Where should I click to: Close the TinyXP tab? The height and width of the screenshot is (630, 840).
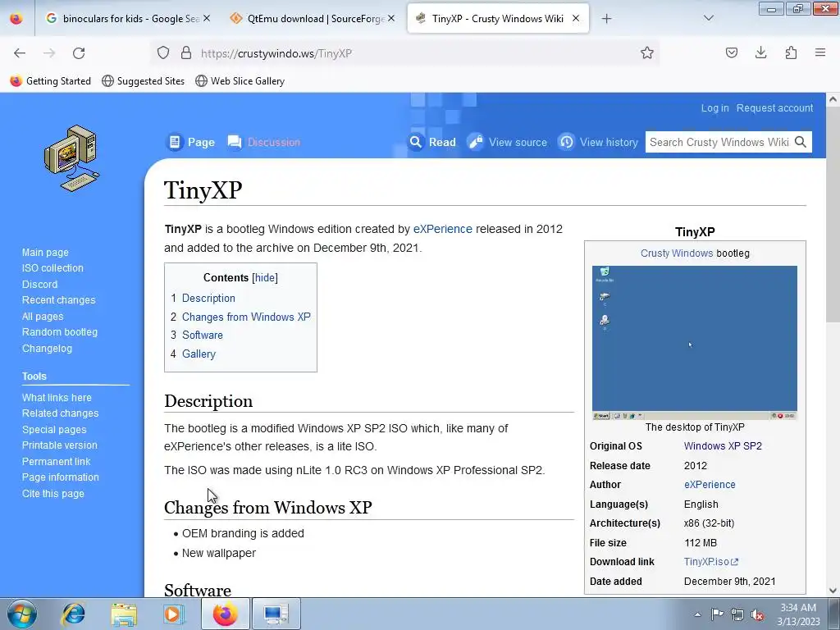tap(576, 18)
